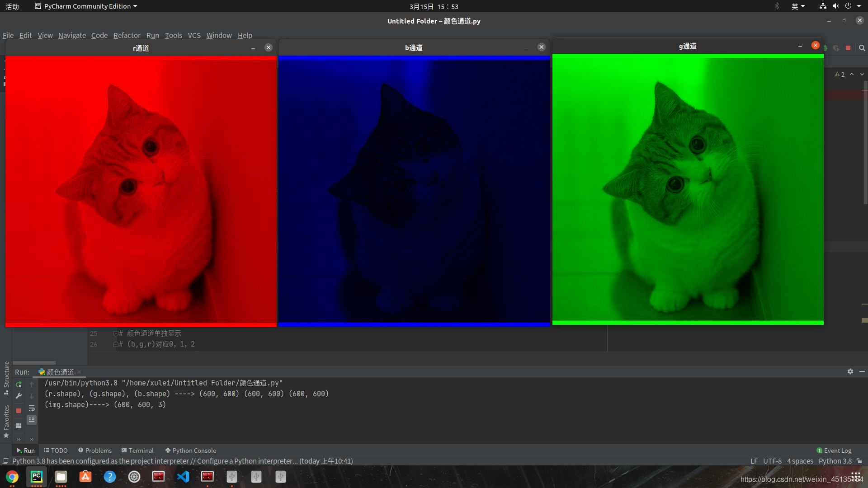Open the Problems tool window

click(95, 450)
